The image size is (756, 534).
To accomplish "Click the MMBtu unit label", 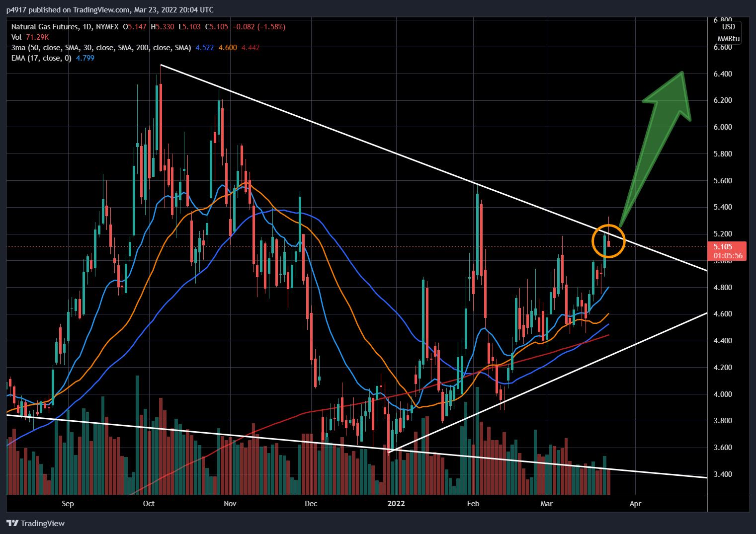I will tap(729, 39).
